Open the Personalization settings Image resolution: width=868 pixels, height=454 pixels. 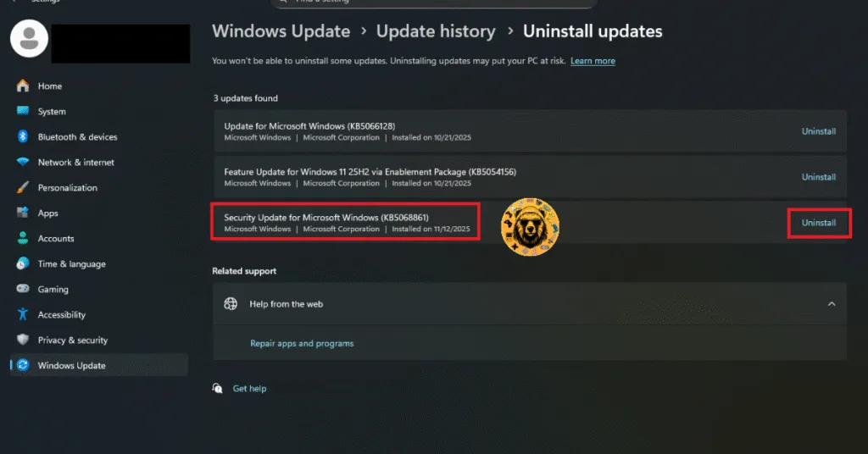[68, 188]
